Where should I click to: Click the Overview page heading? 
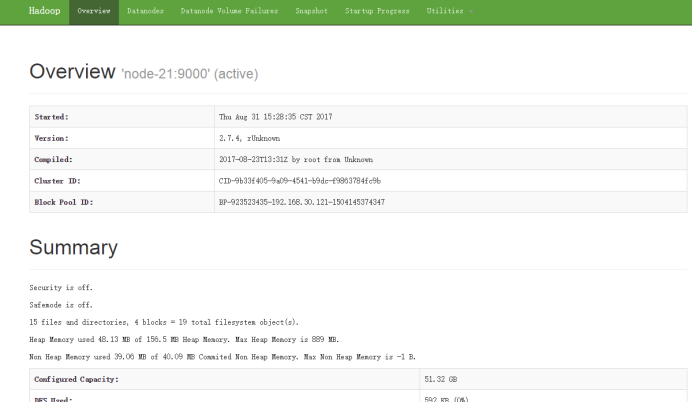pos(72,72)
